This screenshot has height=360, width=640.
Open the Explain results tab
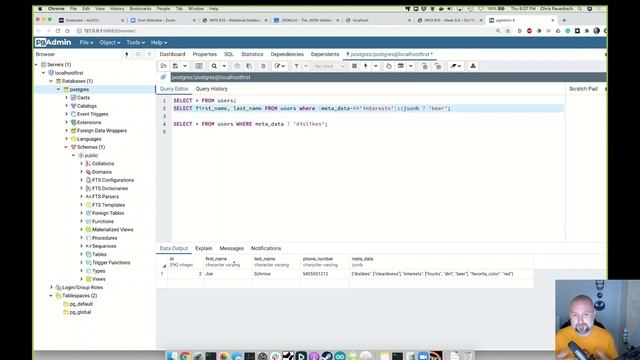pyautogui.click(x=203, y=248)
